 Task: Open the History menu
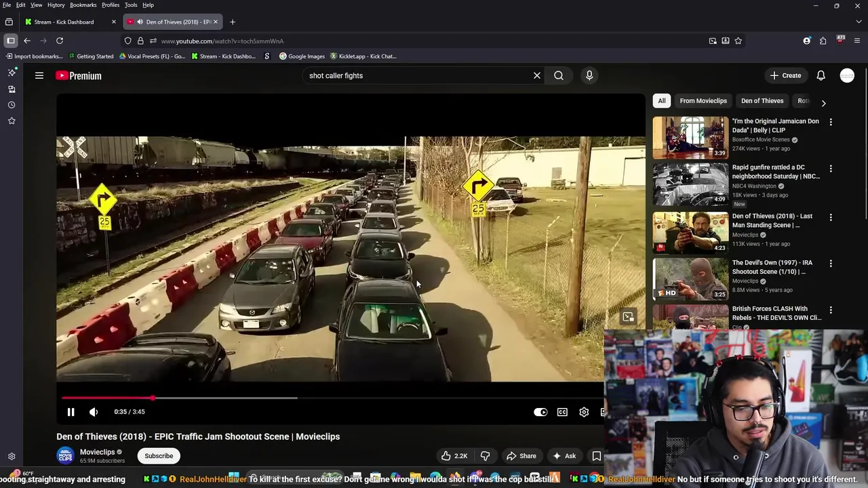[x=56, y=5]
